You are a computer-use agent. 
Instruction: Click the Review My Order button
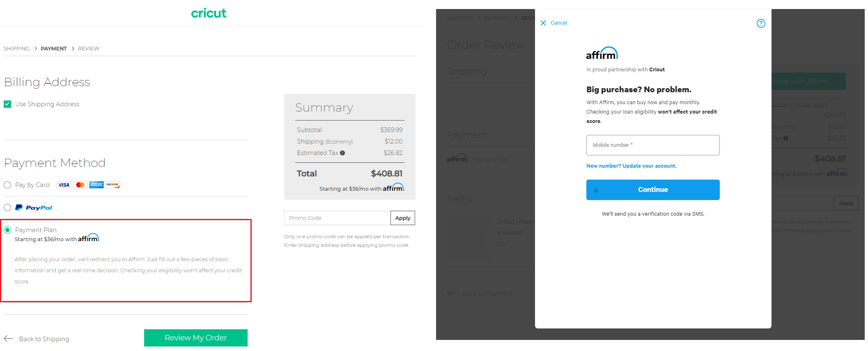tap(195, 337)
